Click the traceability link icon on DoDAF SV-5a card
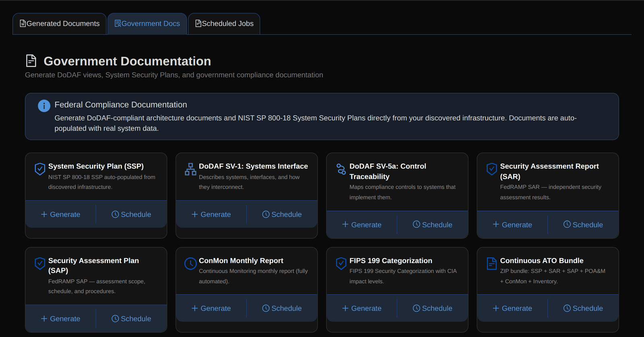 (341, 169)
